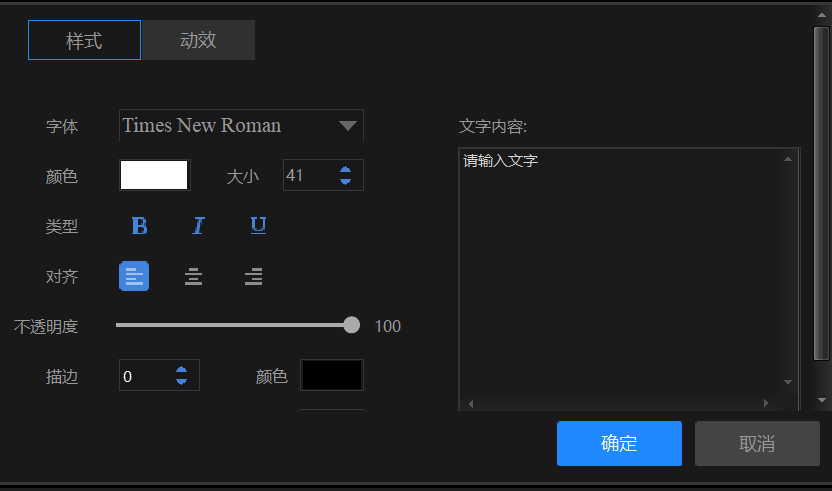832x491 pixels.
Task: Open the white text color swatch
Action: coord(154,176)
